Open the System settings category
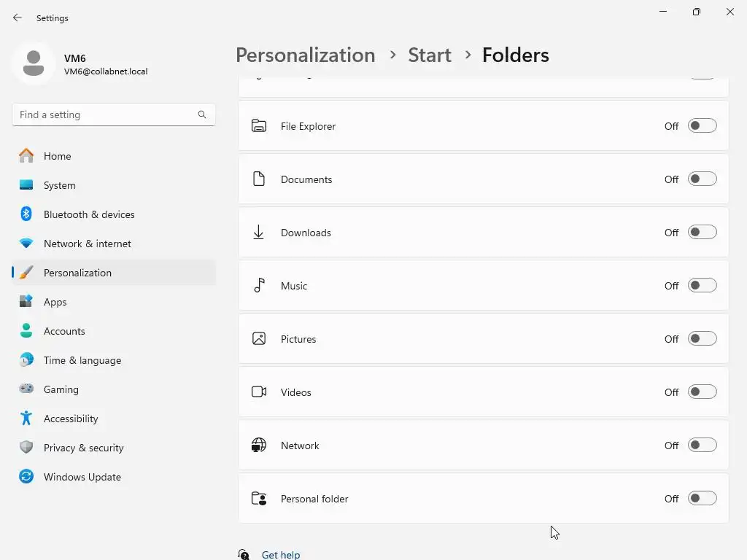The image size is (747, 560). pyautogui.click(x=59, y=185)
